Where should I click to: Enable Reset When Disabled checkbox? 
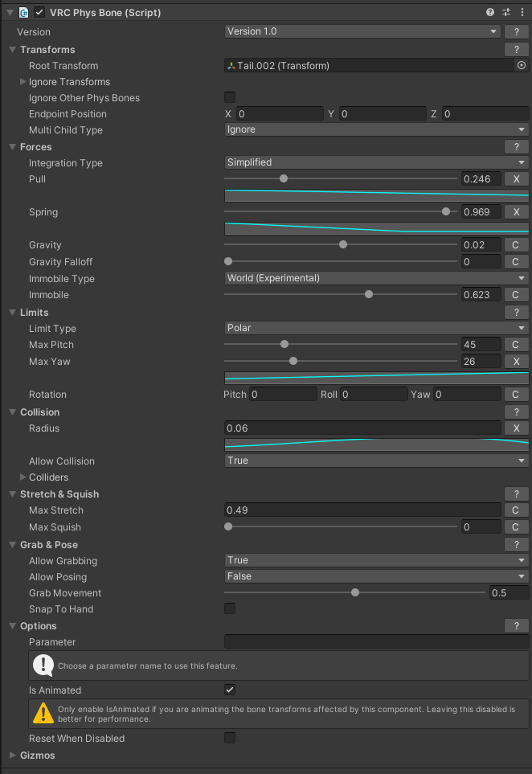[230, 738]
